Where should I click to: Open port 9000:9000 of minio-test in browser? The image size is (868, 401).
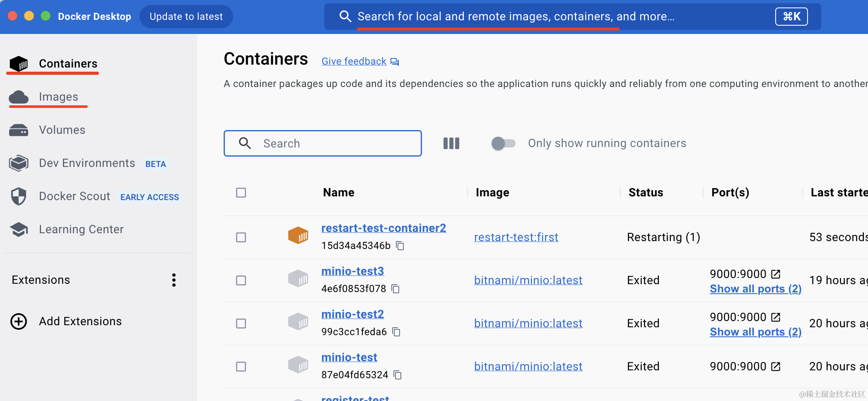click(776, 366)
